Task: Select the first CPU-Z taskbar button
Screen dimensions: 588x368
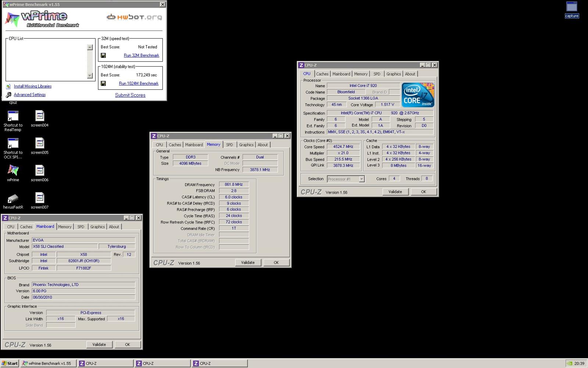Action: pos(106,363)
